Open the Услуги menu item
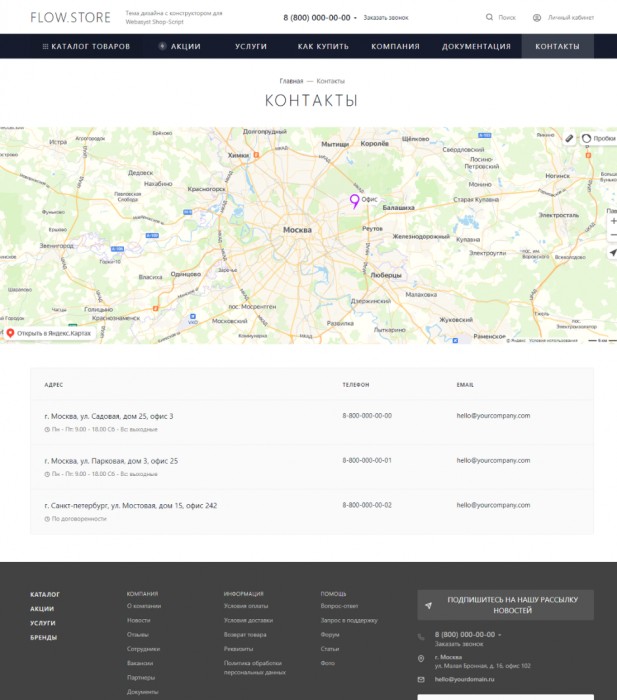Image resolution: width=617 pixels, height=700 pixels. (x=251, y=46)
